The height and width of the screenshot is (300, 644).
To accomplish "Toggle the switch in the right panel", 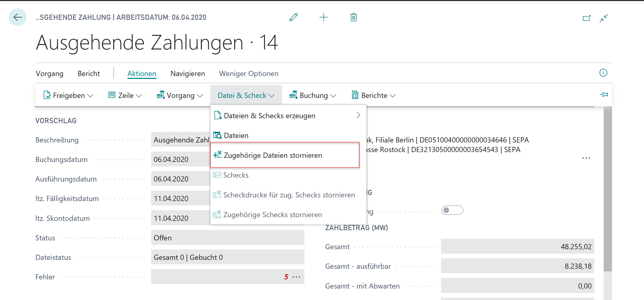I will pyautogui.click(x=452, y=210).
